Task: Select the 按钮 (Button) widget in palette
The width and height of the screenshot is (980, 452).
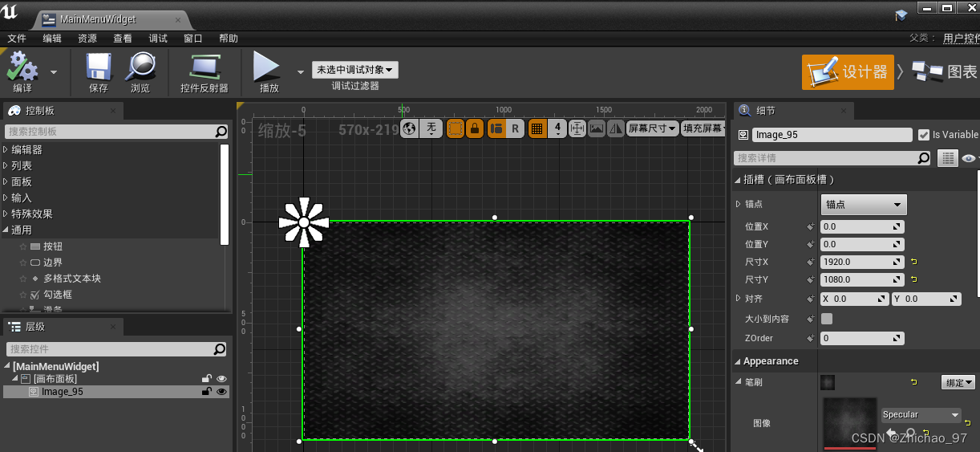Action: [x=53, y=246]
